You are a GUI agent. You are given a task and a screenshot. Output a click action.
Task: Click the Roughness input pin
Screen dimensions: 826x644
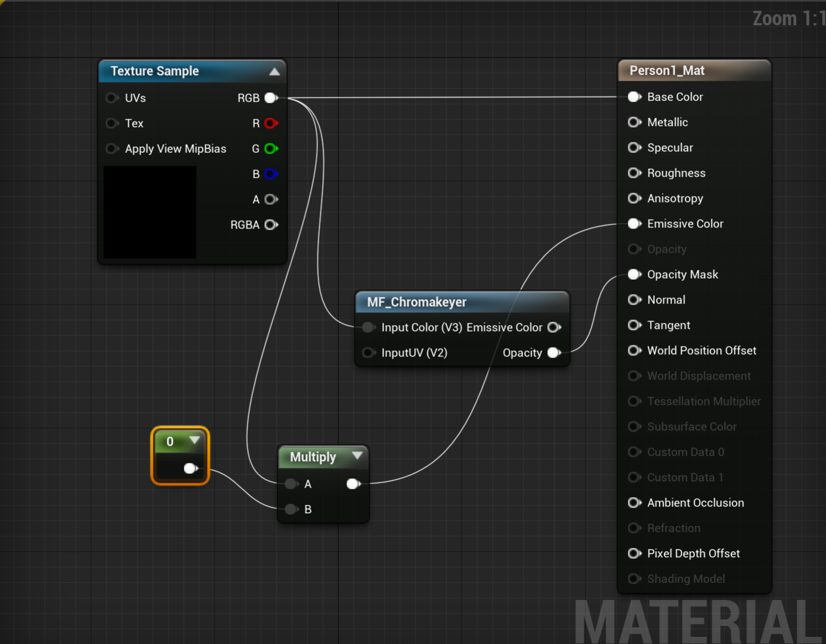pos(635,173)
